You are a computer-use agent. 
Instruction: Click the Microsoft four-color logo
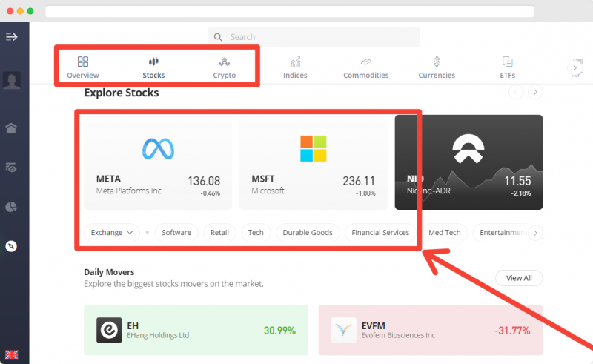click(x=313, y=148)
